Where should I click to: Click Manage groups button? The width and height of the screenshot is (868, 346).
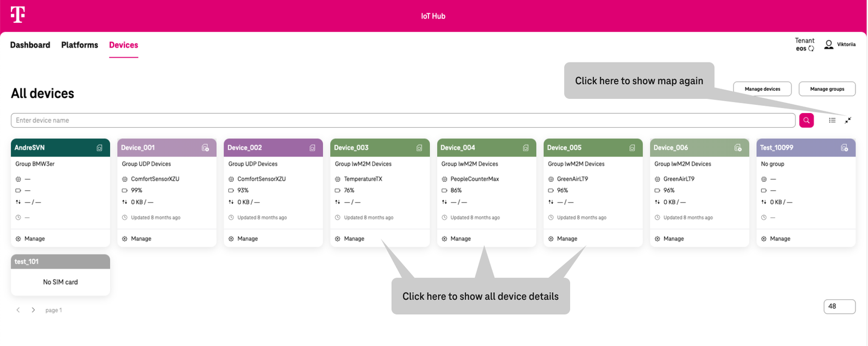click(827, 89)
